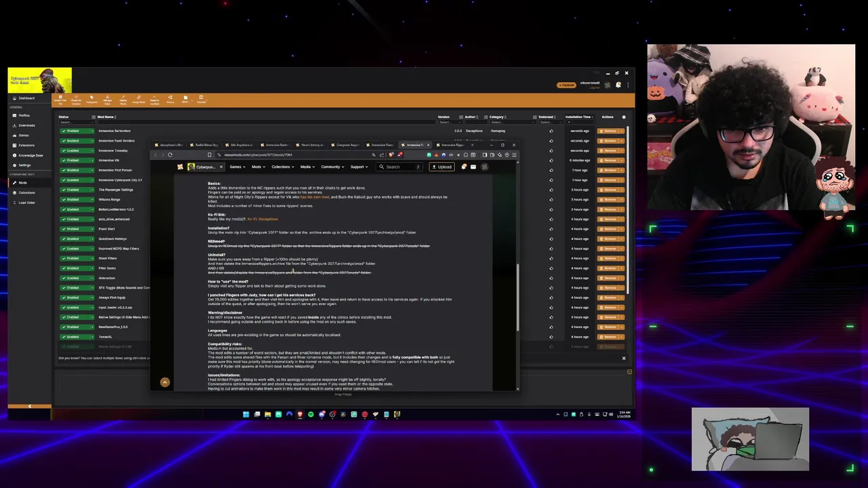Bookmark the Nexus Mods page
The height and width of the screenshot is (488, 868).
point(210,155)
